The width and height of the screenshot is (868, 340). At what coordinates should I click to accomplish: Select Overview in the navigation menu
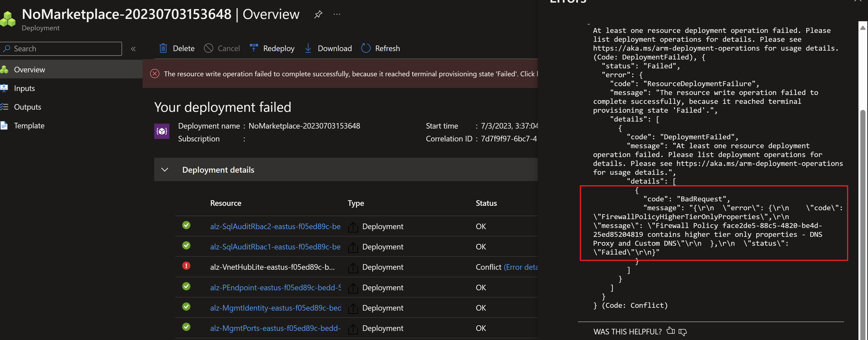(x=29, y=69)
